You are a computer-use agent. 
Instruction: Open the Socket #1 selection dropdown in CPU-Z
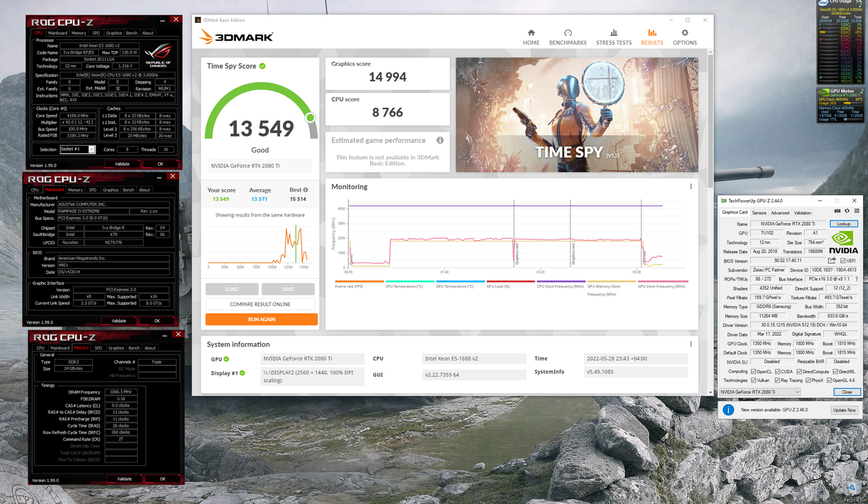tap(77, 149)
